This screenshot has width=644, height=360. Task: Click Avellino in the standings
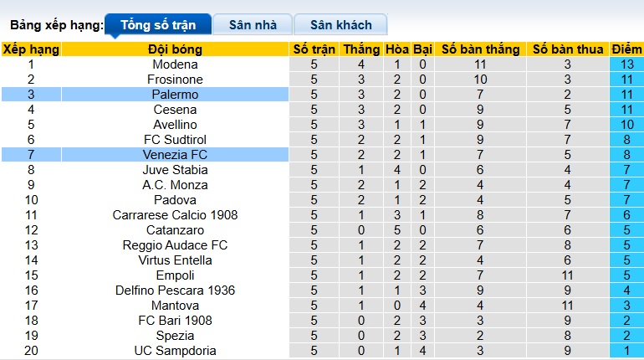tap(175, 125)
